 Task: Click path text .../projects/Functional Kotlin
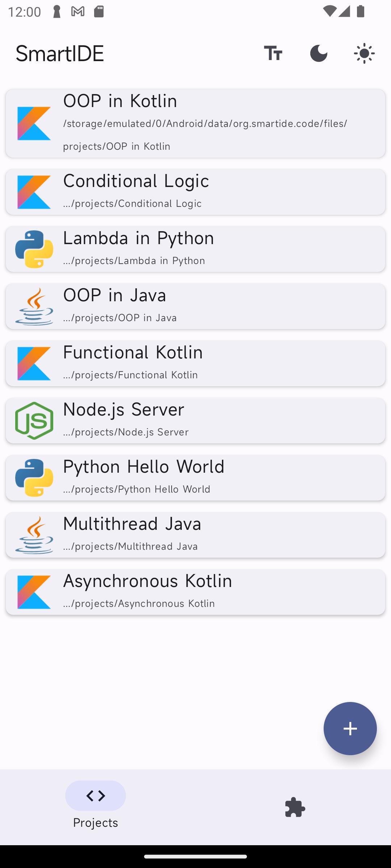click(x=131, y=375)
